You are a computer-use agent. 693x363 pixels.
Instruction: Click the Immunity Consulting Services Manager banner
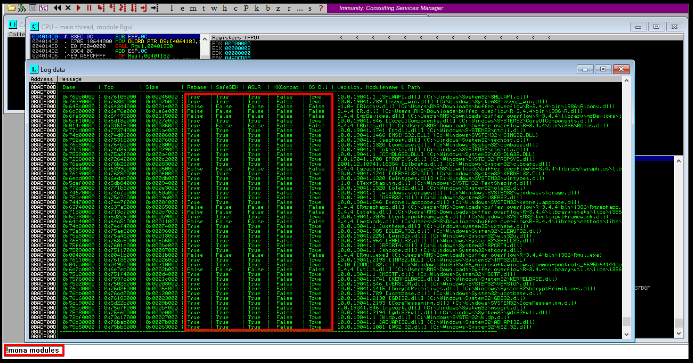click(x=507, y=8)
